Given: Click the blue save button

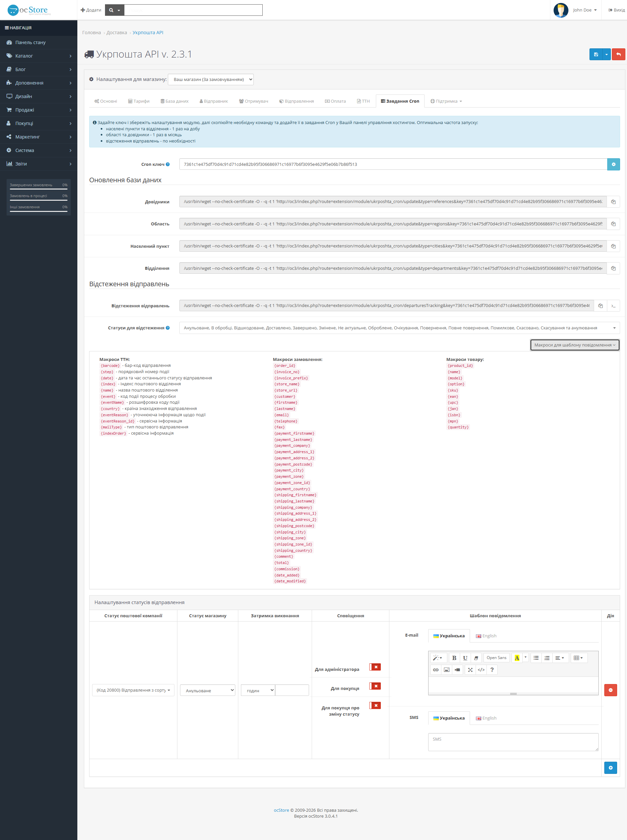Looking at the screenshot, I should pyautogui.click(x=595, y=54).
